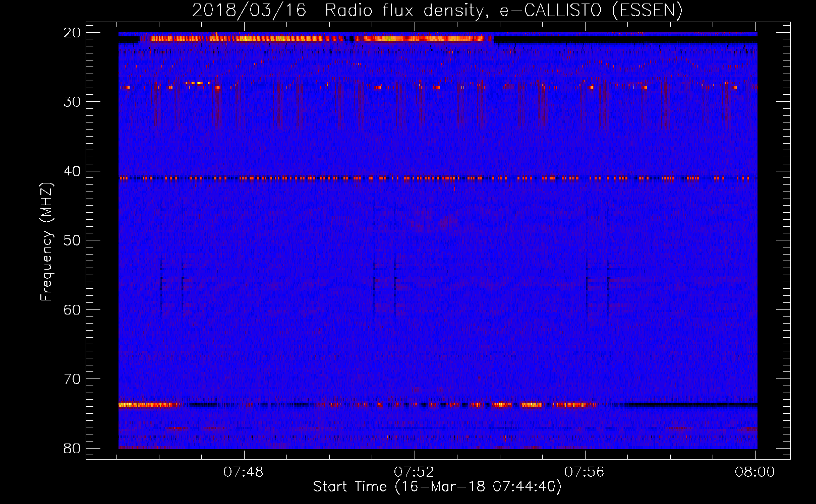Click the 80 MHz frequency tick label

pyautogui.click(x=72, y=449)
